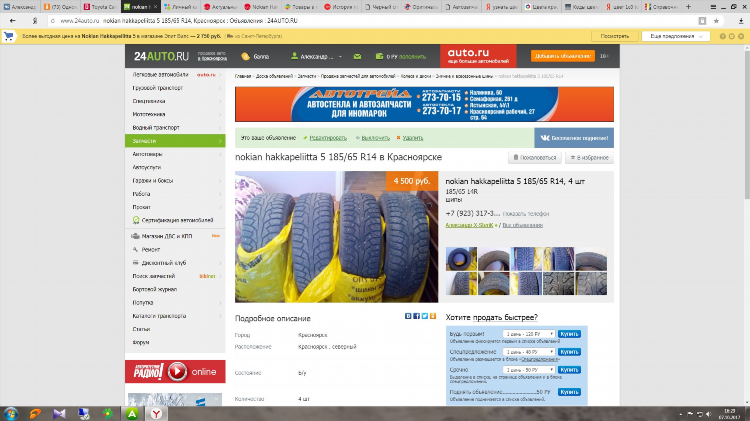
Task: Open Yandex Browser in the taskbar
Action: 156,414
